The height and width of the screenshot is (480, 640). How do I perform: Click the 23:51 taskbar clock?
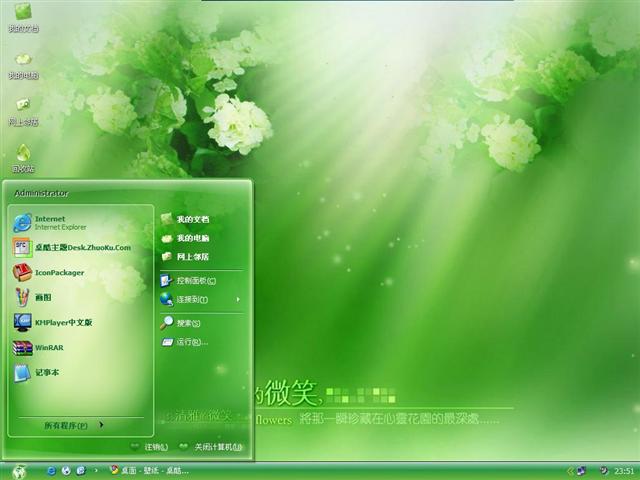[x=624, y=471]
